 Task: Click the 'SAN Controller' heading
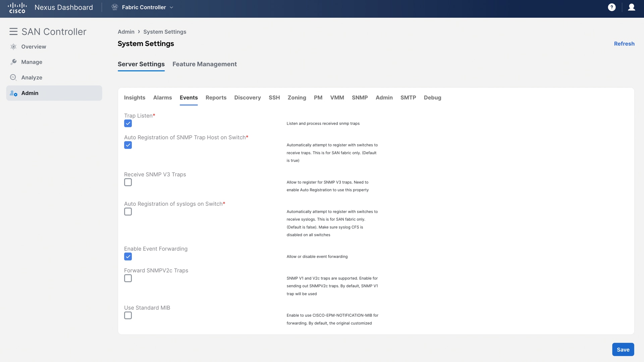pyautogui.click(x=54, y=32)
